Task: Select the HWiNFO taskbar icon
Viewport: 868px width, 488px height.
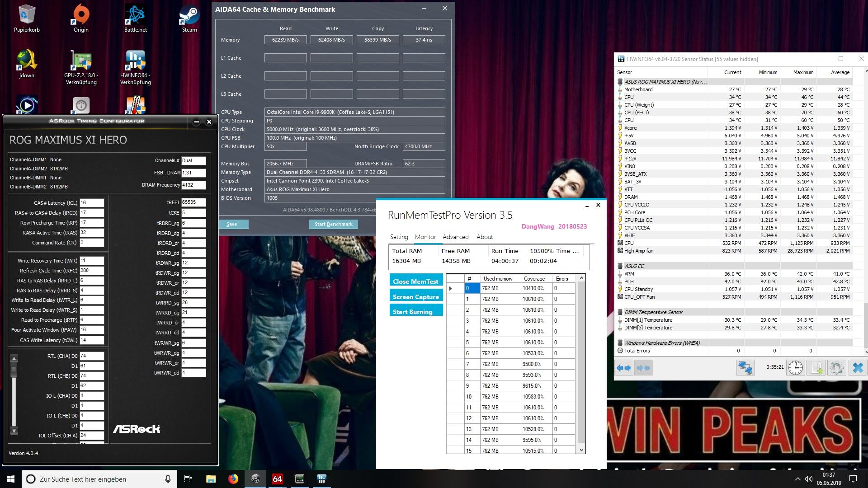Action: 321,479
